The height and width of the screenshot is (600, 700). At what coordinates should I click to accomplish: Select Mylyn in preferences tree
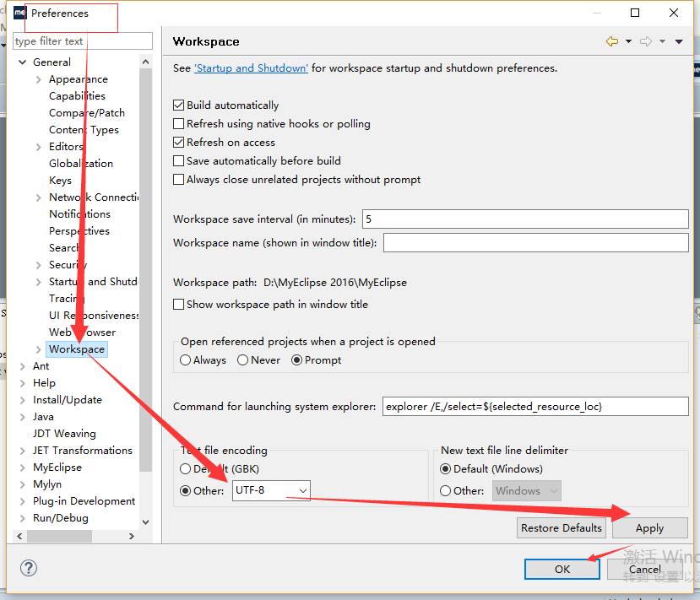click(47, 484)
